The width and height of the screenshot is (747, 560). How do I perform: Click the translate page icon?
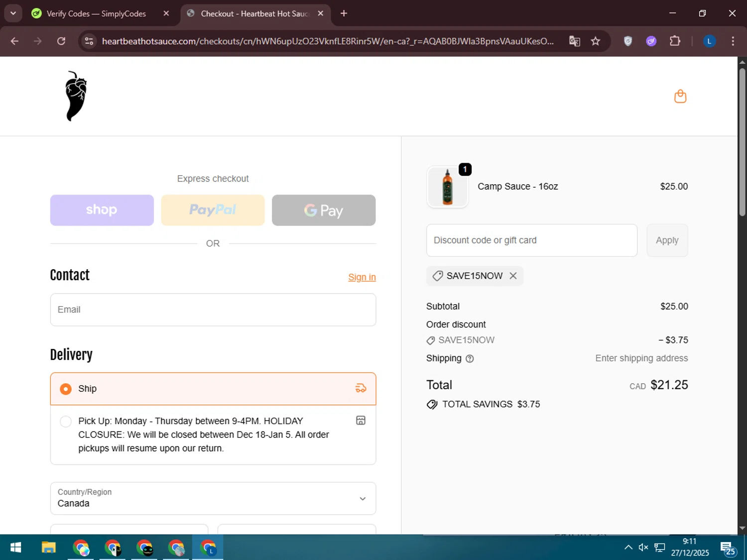pos(575,41)
